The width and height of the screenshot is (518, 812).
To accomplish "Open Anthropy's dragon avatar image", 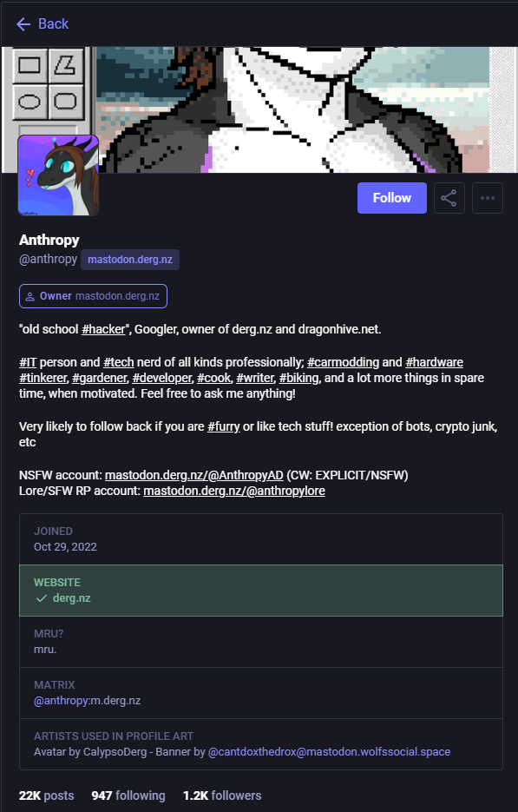I will 58,175.
